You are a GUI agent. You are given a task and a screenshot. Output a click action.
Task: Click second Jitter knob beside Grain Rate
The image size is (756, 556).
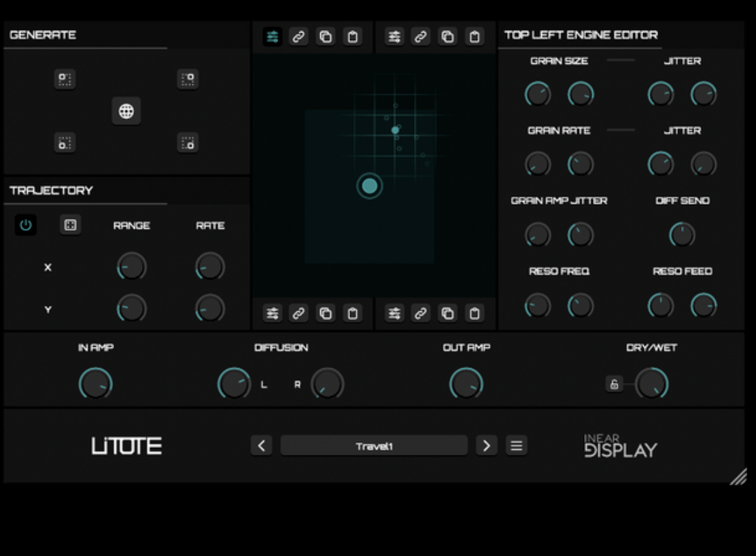click(704, 164)
